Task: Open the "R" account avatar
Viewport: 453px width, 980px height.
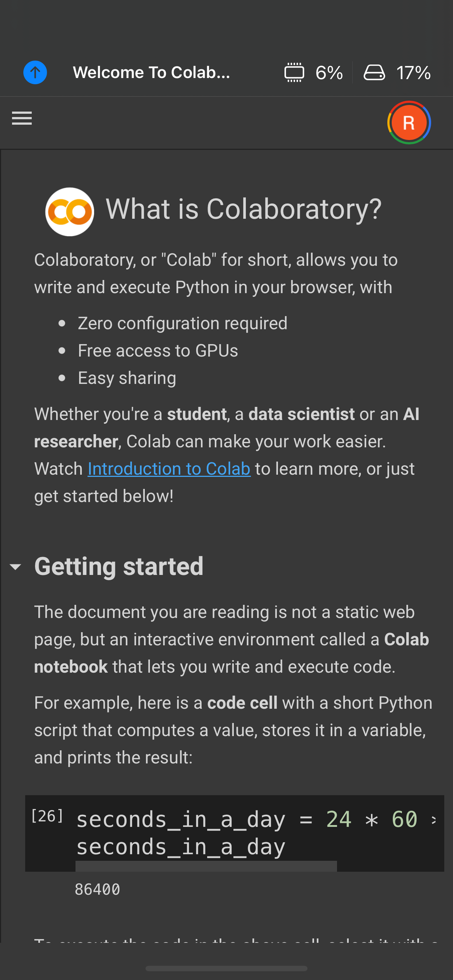Action: [x=409, y=122]
